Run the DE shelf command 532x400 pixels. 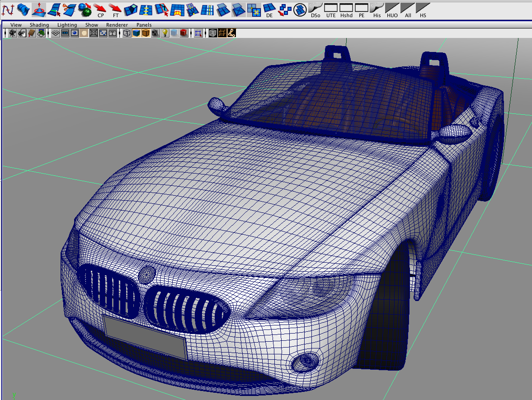(x=269, y=9)
